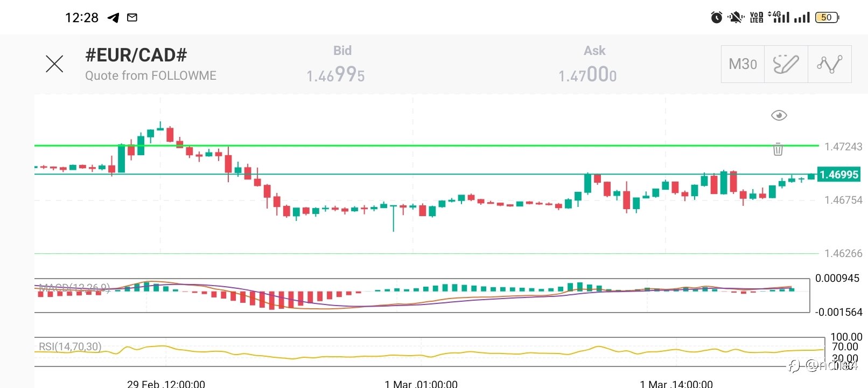
Task: Click the 1.46754 price axis label
Action: [843, 200]
